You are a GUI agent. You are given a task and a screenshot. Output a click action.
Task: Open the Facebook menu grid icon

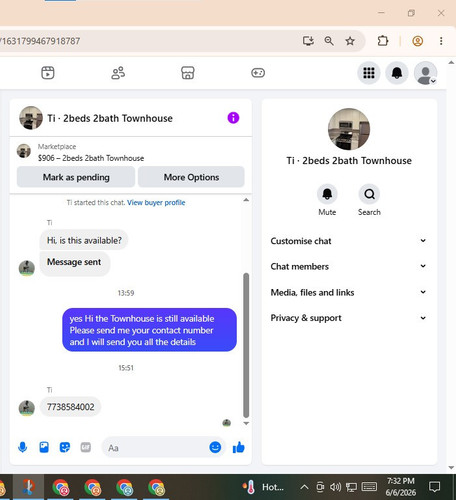369,73
